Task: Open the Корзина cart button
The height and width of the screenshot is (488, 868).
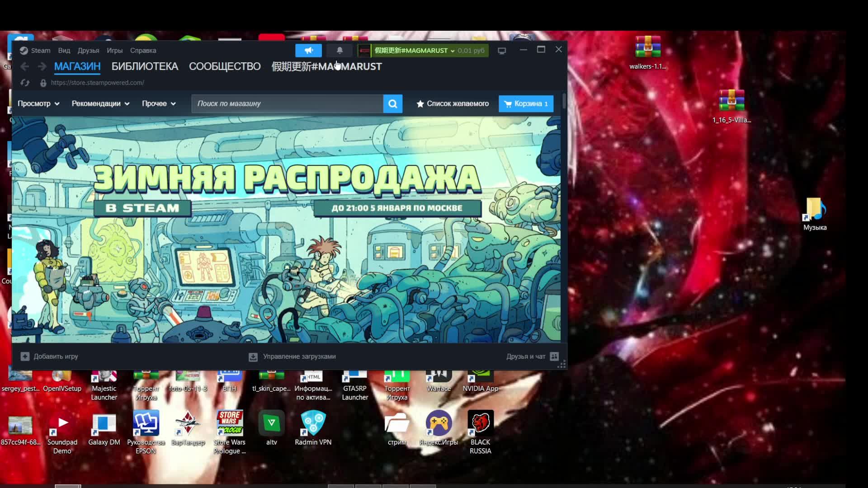Action: click(526, 104)
